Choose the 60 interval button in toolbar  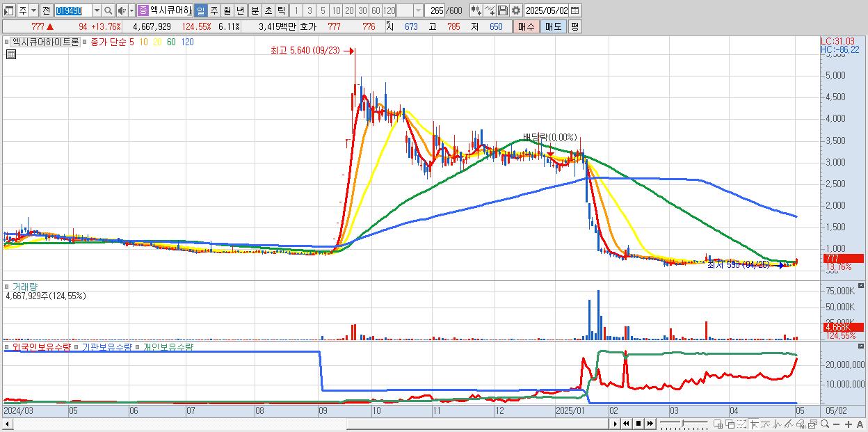[376, 10]
